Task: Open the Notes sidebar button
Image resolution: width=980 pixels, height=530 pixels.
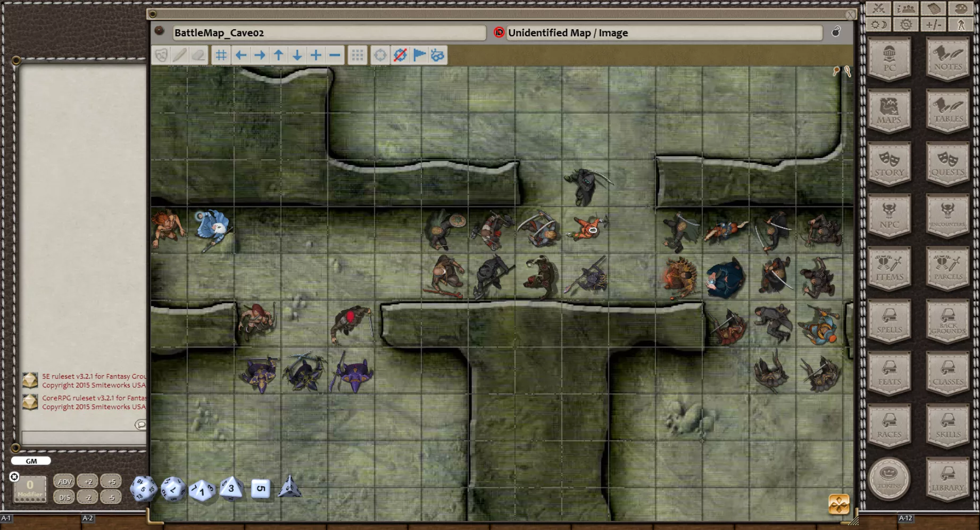Action: [948, 59]
